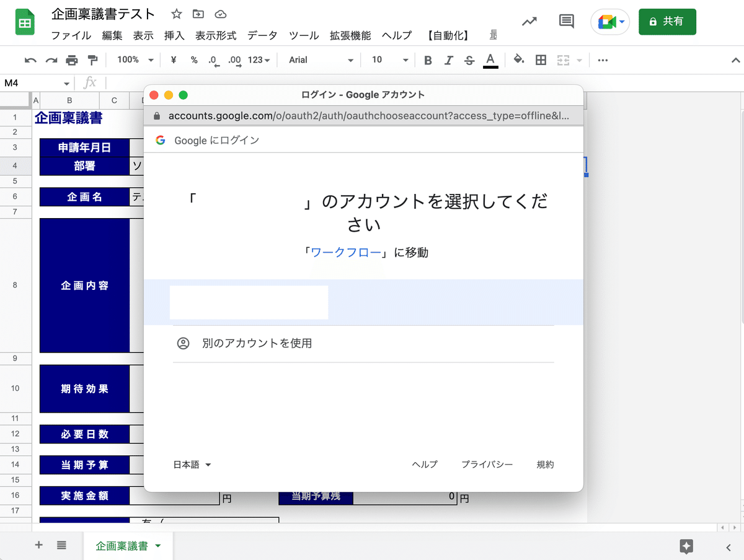Image resolution: width=744 pixels, height=560 pixels.
Task: Undo the last action
Action: click(30, 60)
